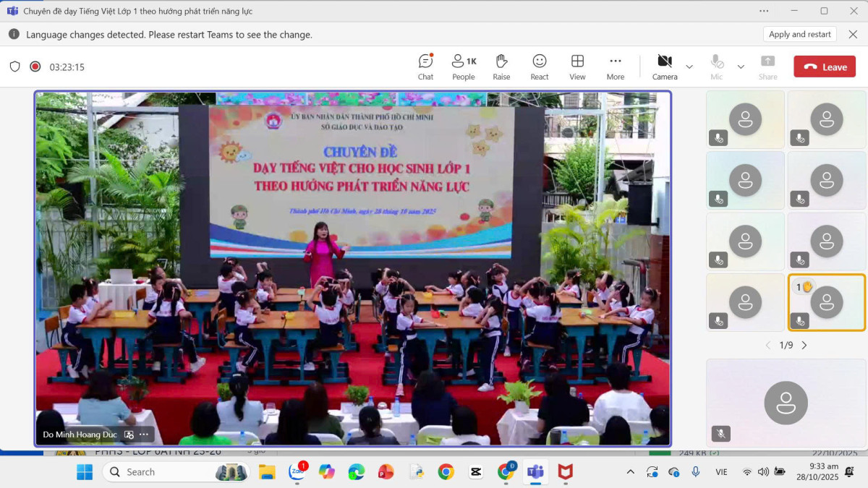Open the title bar ellipsis menu
This screenshot has height=488, width=868.
click(764, 11)
